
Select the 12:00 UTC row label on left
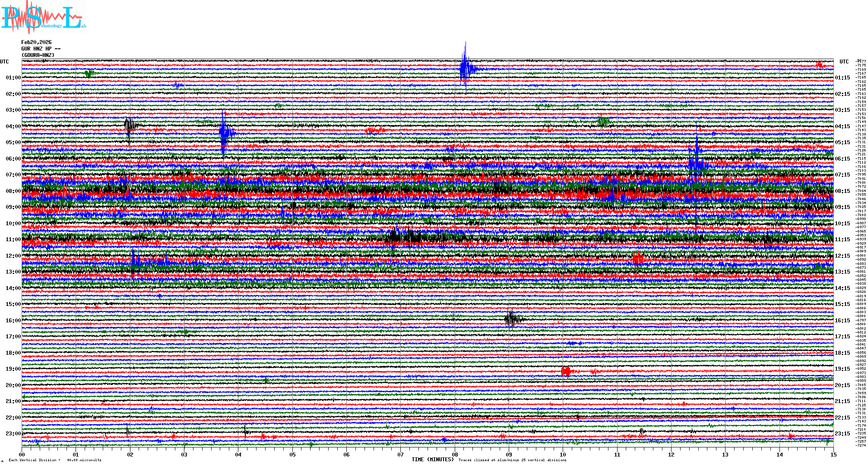(x=13, y=256)
